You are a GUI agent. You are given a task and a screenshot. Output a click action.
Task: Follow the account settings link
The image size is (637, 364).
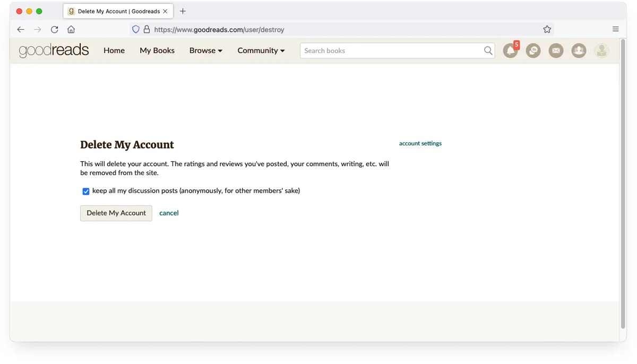tap(420, 143)
